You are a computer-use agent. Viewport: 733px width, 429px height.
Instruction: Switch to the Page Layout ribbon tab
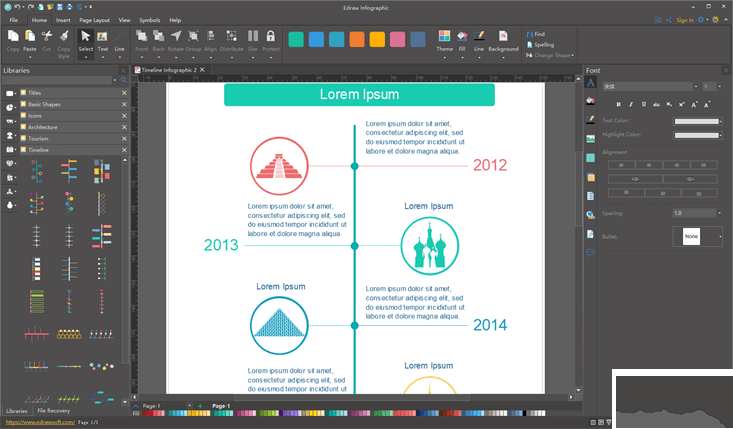pos(94,20)
